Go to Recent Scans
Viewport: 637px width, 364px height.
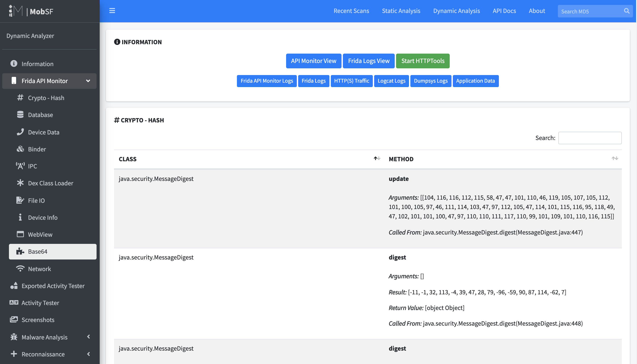coord(351,11)
